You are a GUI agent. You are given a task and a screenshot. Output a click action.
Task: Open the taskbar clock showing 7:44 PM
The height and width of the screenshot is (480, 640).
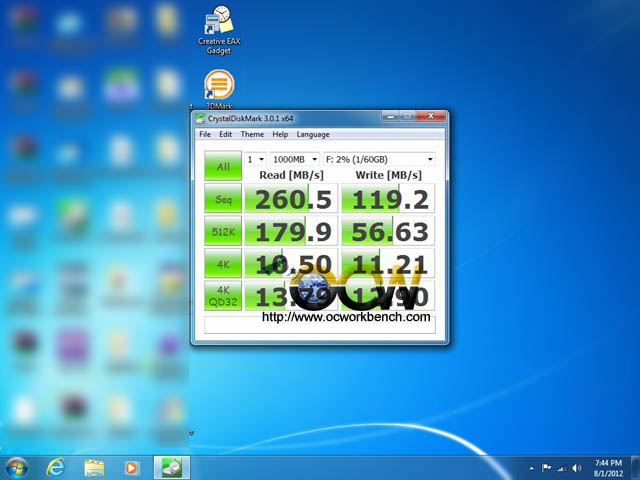click(608, 468)
